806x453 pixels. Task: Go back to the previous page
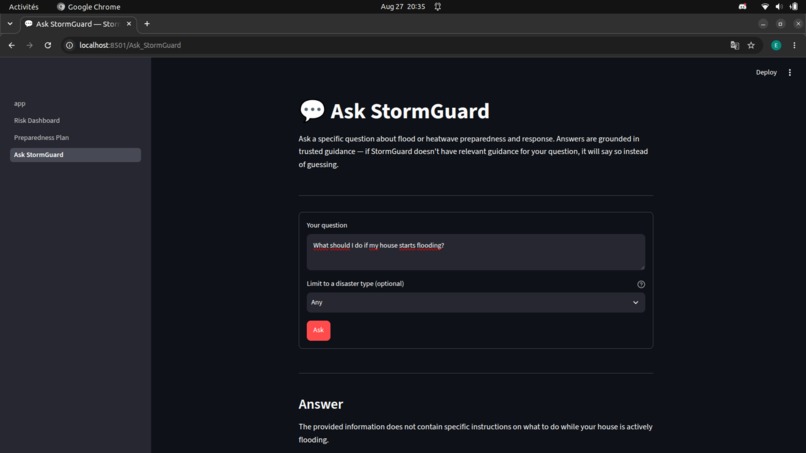pyautogui.click(x=11, y=45)
